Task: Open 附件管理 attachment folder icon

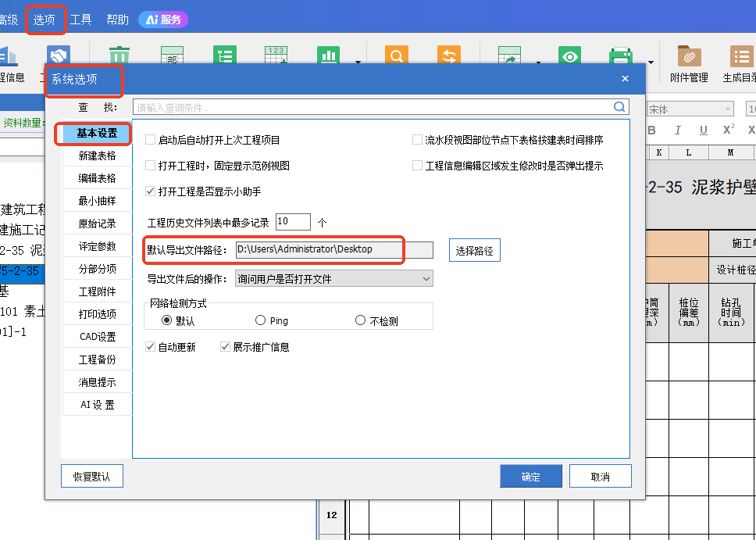Action: 689,56
